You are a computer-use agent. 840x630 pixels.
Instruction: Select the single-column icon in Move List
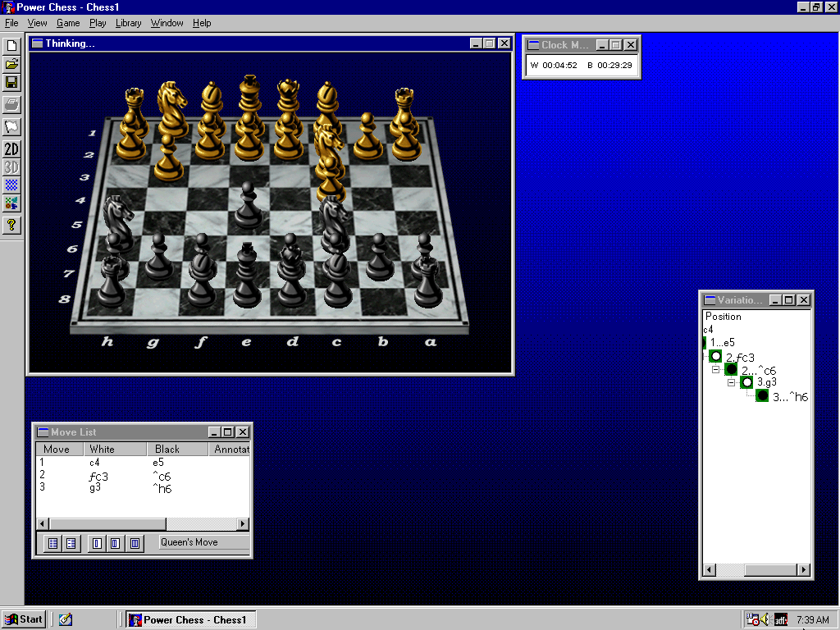coord(97,544)
